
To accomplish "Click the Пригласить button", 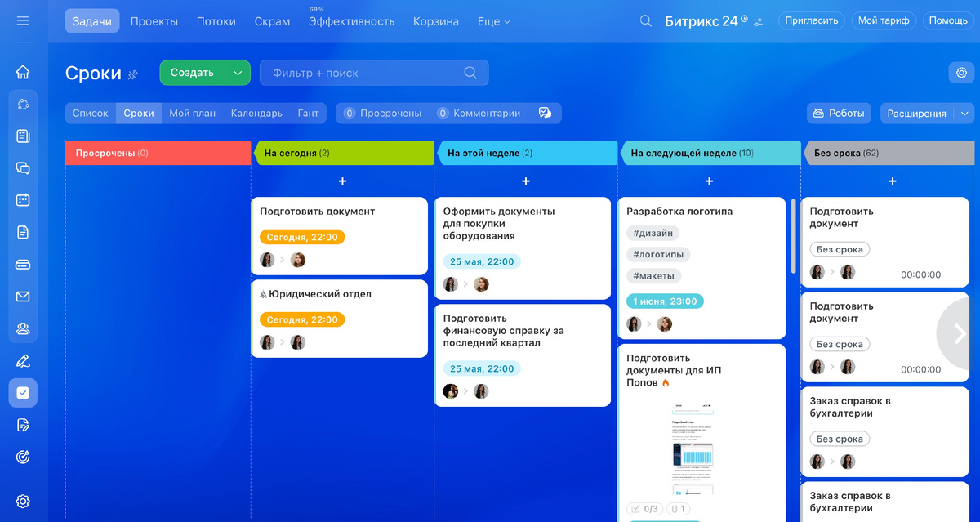I will tap(811, 20).
